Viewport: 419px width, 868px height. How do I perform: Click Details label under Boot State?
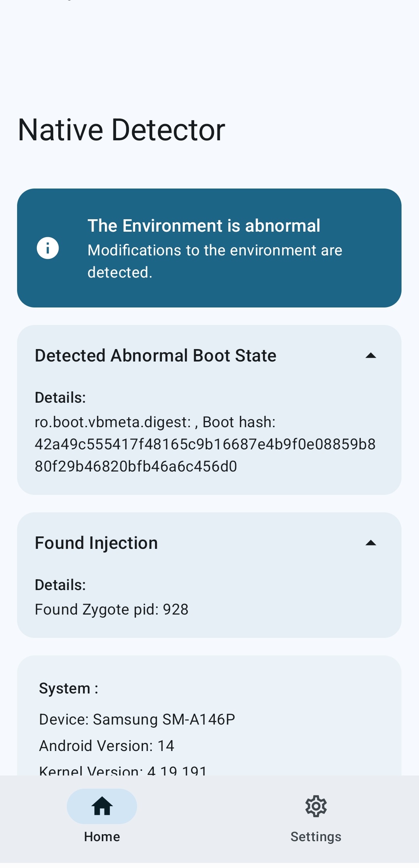coord(60,398)
